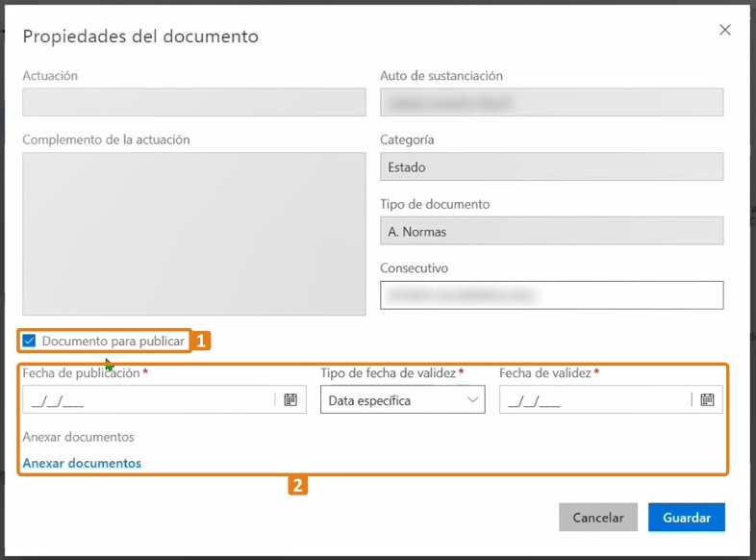Screen dimensions: 756x560
Task: Uncheck the Documento para publicar checkbox
Action: [x=30, y=341]
